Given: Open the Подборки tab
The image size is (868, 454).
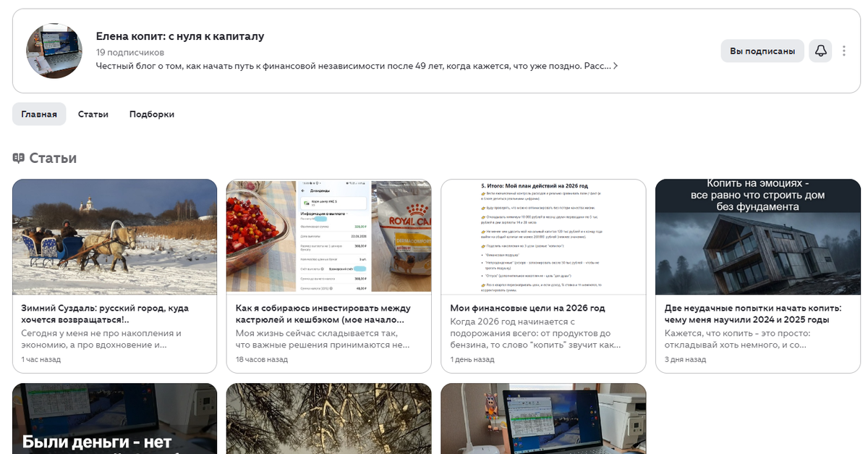Looking at the screenshot, I should (x=152, y=114).
